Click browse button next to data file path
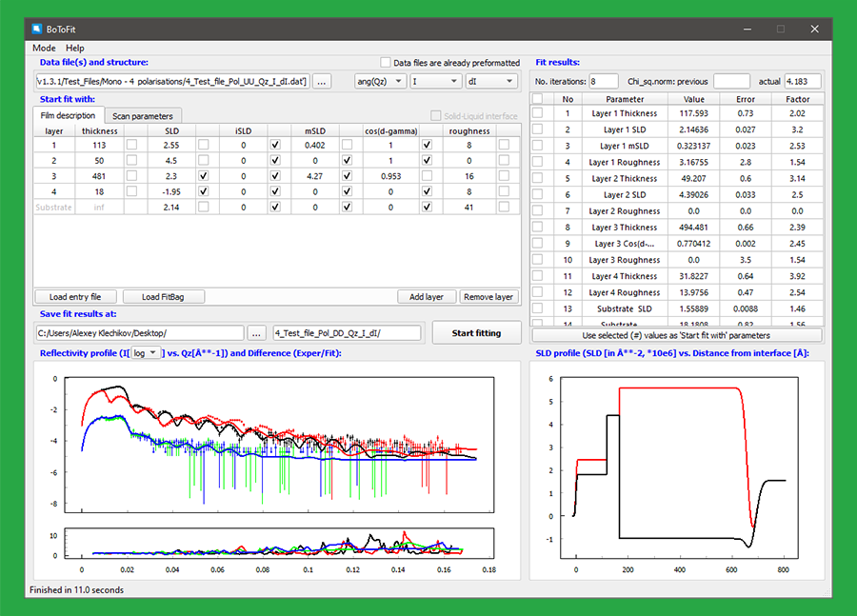Screen dimensions: 857x616 [x=322, y=82]
